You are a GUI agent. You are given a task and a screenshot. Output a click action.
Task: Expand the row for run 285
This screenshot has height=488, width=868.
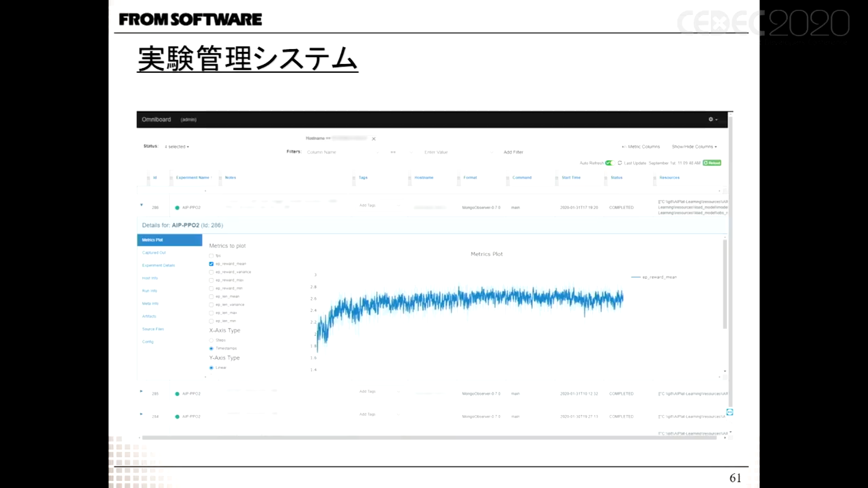pyautogui.click(x=141, y=391)
